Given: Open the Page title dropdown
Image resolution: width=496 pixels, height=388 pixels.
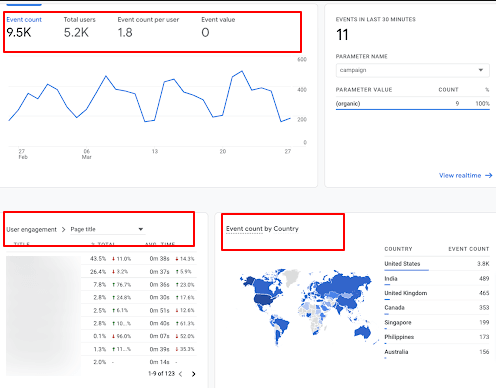Looking at the screenshot, I should 107,229.
